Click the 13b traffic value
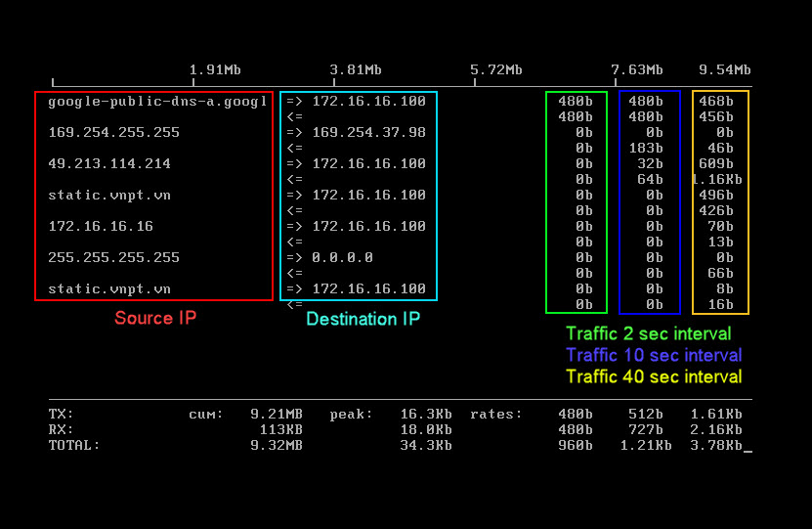 click(720, 242)
